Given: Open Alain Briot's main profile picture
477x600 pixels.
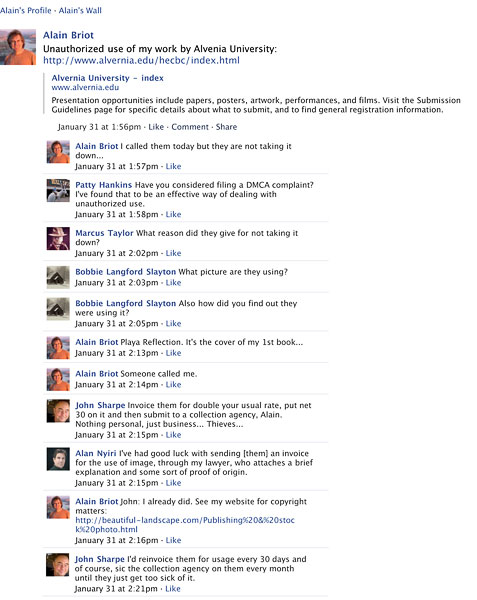Looking at the screenshot, I should pyautogui.click(x=18, y=47).
